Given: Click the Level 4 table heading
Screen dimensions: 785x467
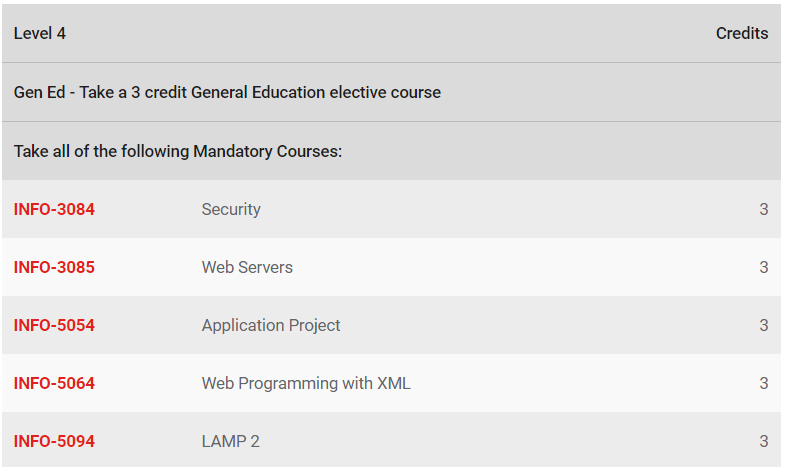Looking at the screenshot, I should (x=40, y=33).
